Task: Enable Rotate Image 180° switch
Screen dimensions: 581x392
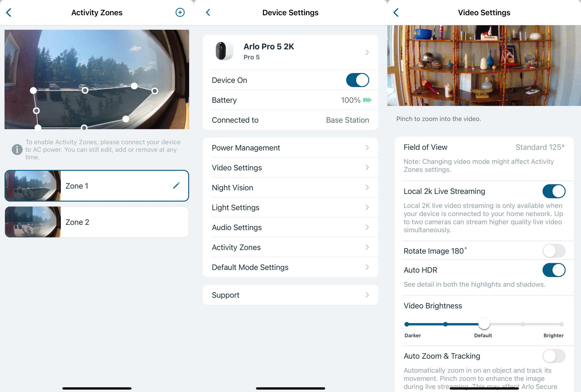Action: (554, 251)
